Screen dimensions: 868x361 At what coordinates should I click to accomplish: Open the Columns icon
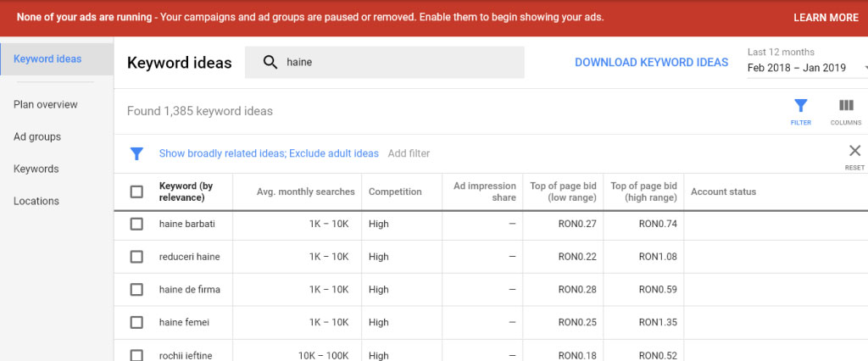point(845,107)
